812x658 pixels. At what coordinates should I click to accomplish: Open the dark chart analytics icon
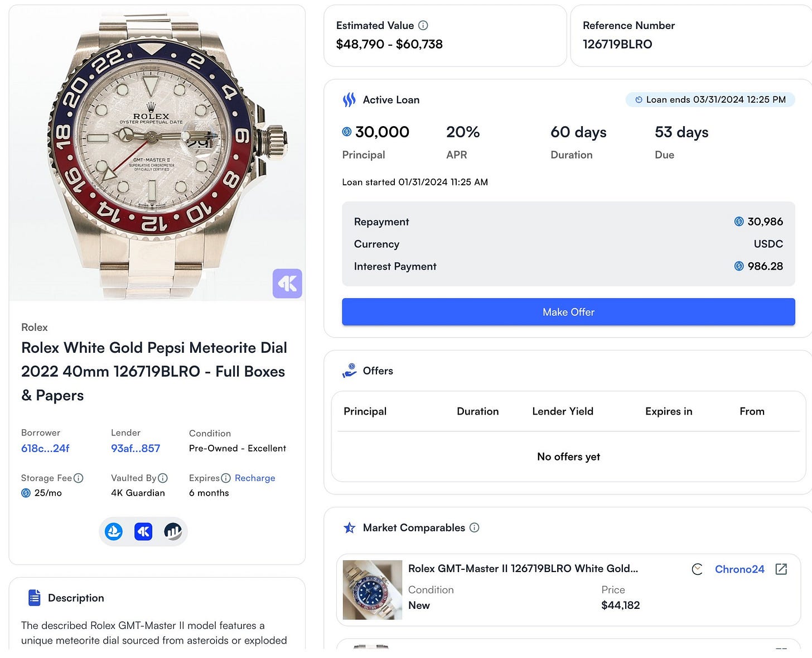[173, 531]
